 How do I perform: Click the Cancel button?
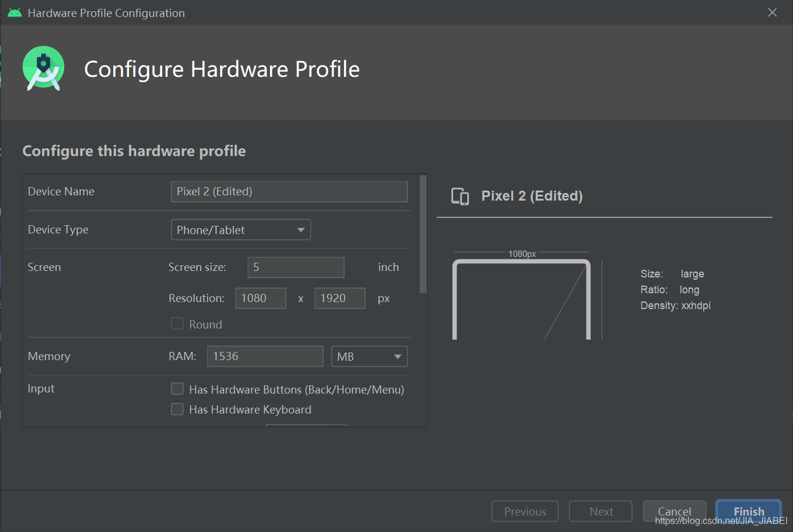coord(674,511)
